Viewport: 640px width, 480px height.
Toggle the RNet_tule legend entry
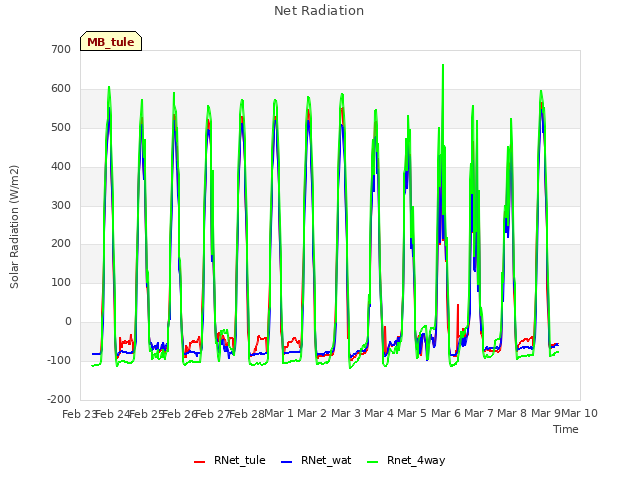[x=230, y=460]
